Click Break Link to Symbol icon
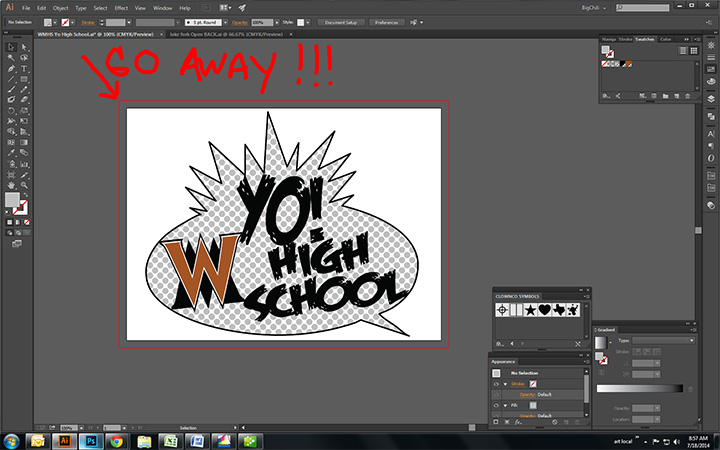The height and width of the screenshot is (450, 720). 578,343
